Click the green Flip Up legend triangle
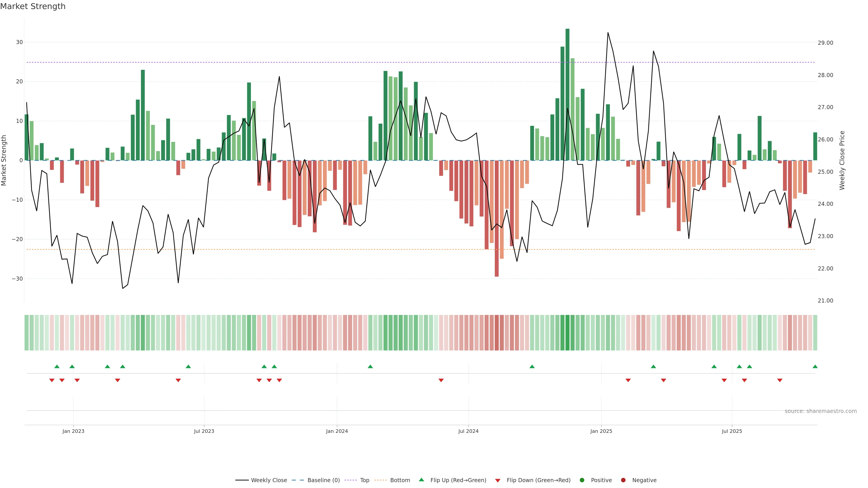 pyautogui.click(x=421, y=480)
